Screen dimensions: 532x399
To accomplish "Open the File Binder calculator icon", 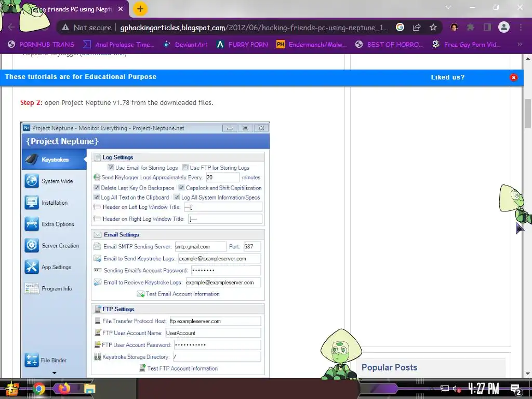I will click(x=32, y=360).
